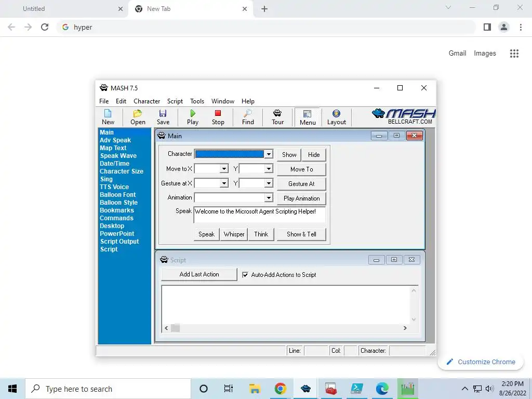Maximize the Script child window
532x399 pixels.
[394, 260]
